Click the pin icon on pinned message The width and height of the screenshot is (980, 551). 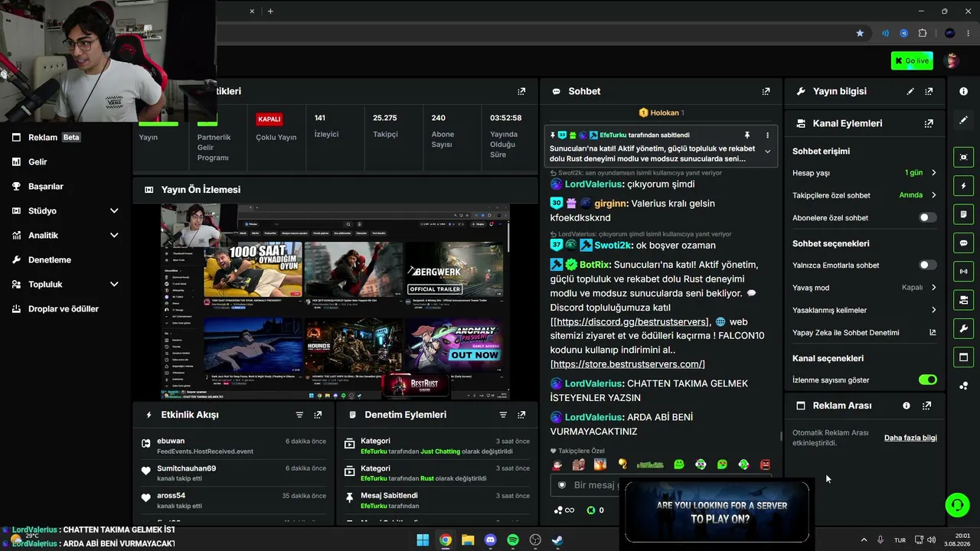pos(747,135)
